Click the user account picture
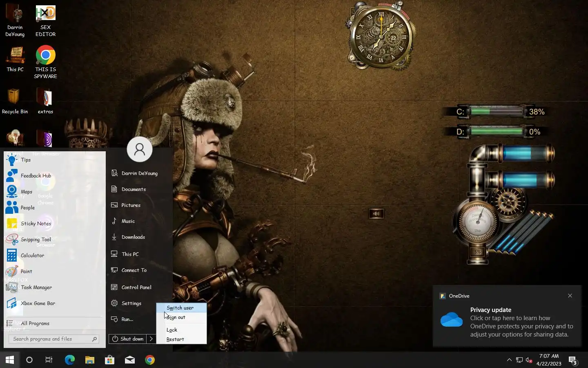The height and width of the screenshot is (368, 588). pyautogui.click(x=140, y=149)
